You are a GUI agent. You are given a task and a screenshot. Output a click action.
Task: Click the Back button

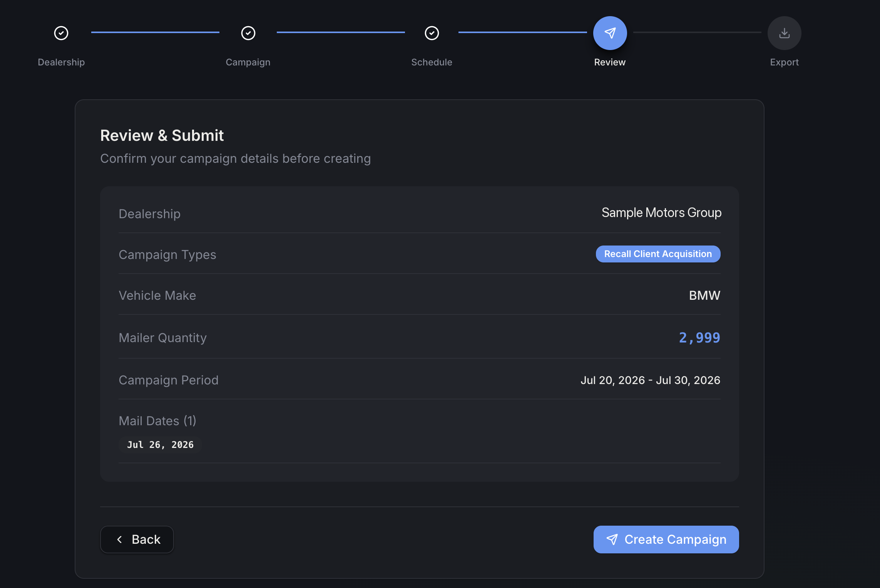click(137, 540)
